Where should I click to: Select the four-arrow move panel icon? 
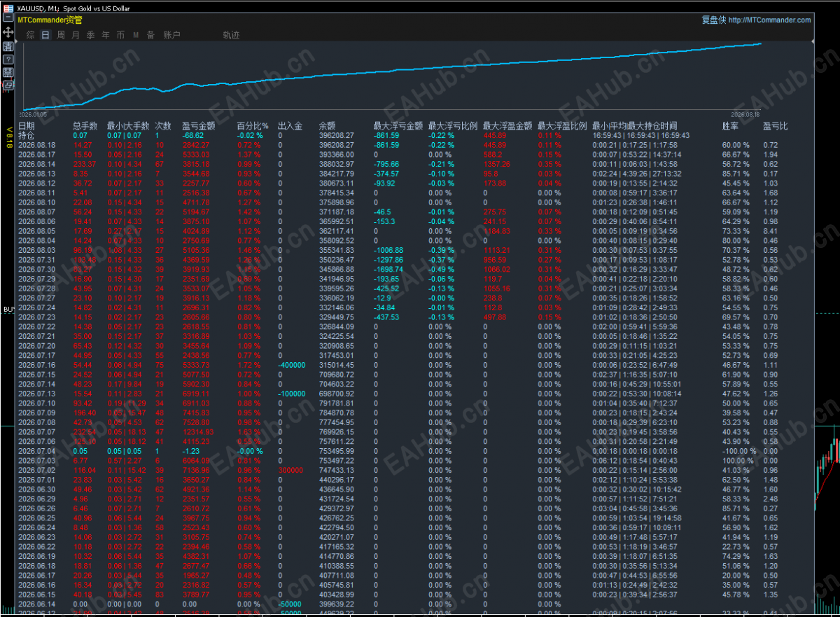click(x=8, y=33)
